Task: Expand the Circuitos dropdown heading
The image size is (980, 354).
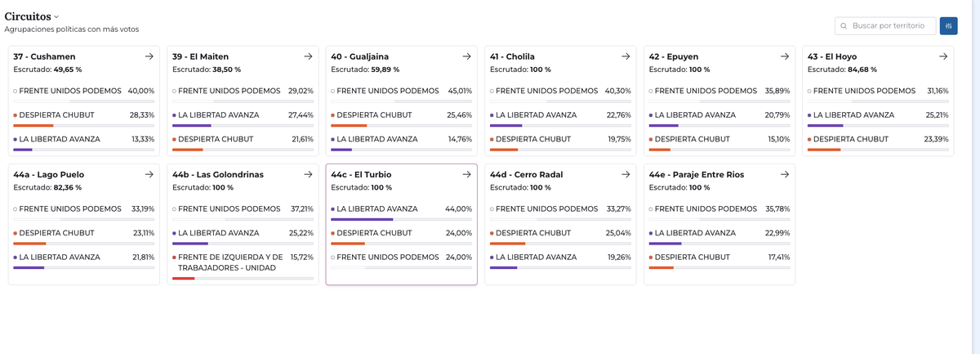Action: (32, 16)
